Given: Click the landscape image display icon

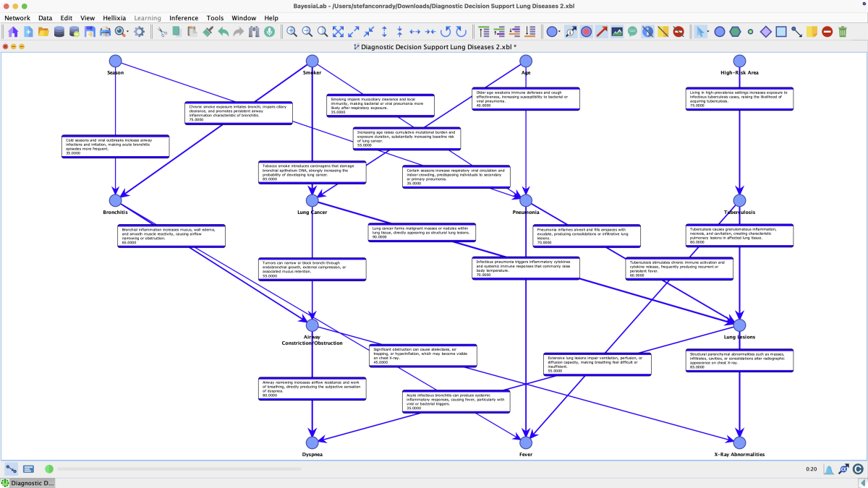Looking at the screenshot, I should point(617,32).
